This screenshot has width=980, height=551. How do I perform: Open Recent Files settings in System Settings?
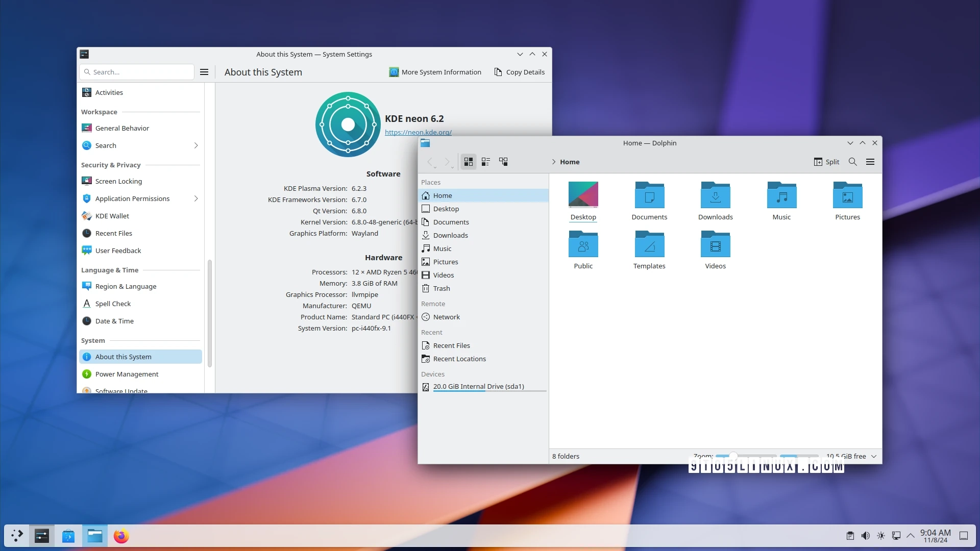(140, 233)
